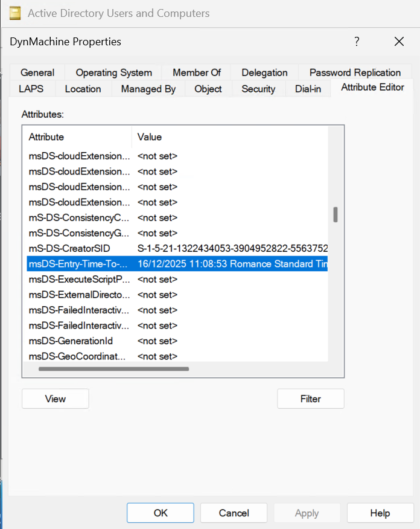
Task: Open the attribute Filter options
Action: point(310,399)
